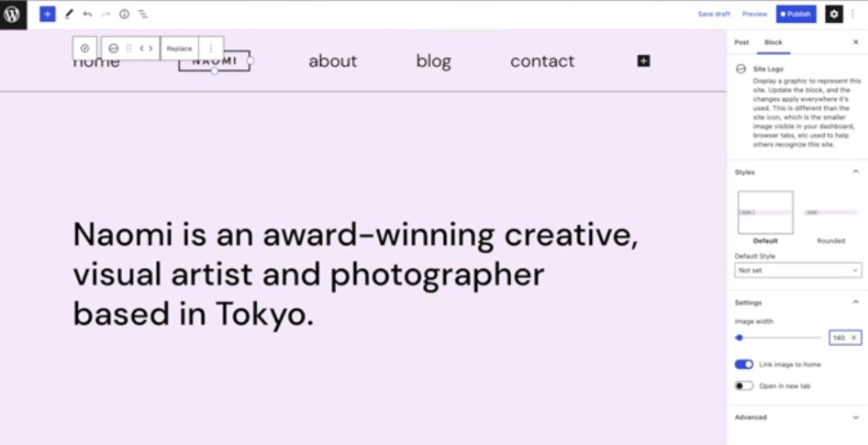Enable Open in new tab switch
Image resolution: width=868 pixels, height=445 pixels.
coord(744,386)
